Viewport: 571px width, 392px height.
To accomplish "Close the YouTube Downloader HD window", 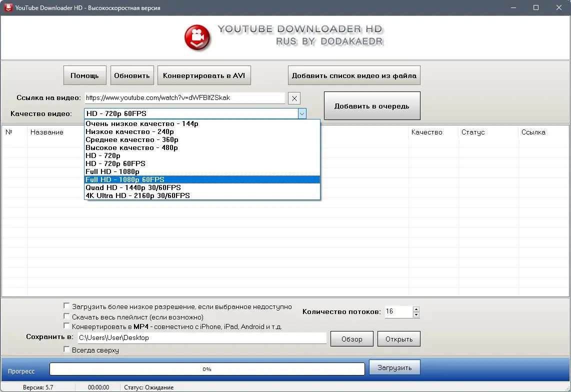I will 559,7.
